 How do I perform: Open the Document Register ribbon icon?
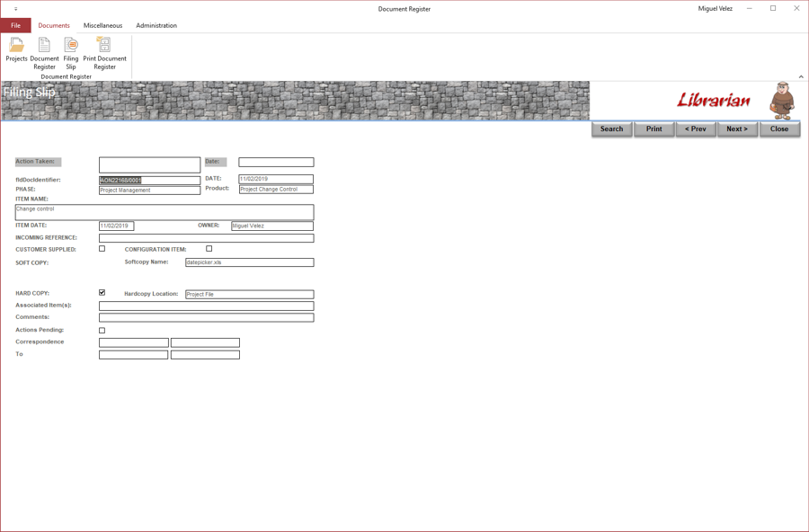[44, 53]
